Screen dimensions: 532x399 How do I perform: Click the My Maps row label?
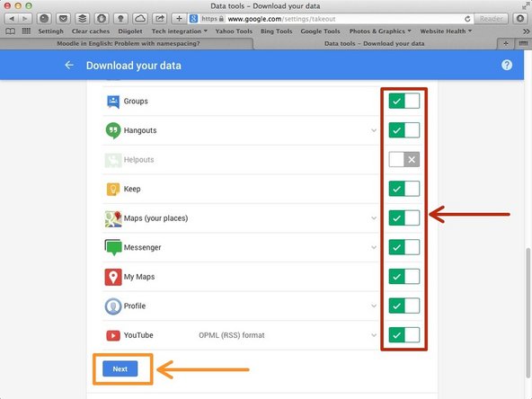[139, 277]
